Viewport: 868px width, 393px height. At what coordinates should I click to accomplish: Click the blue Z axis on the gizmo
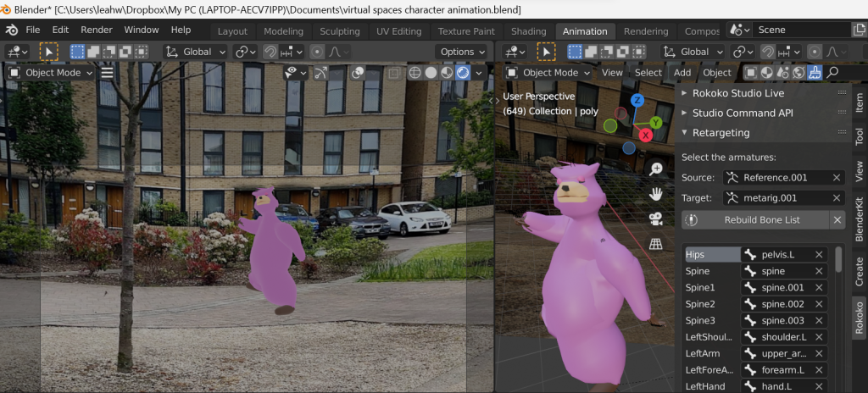click(x=637, y=101)
